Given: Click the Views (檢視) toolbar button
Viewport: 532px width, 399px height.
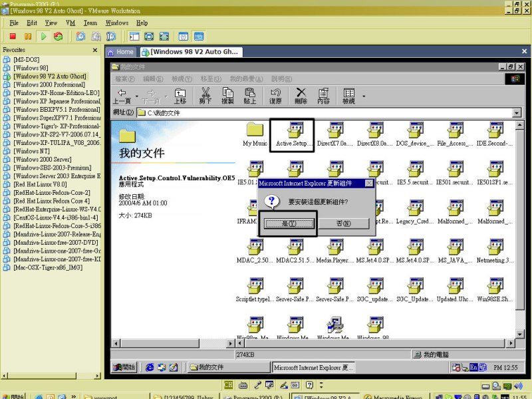Looking at the screenshot, I should point(348,96).
